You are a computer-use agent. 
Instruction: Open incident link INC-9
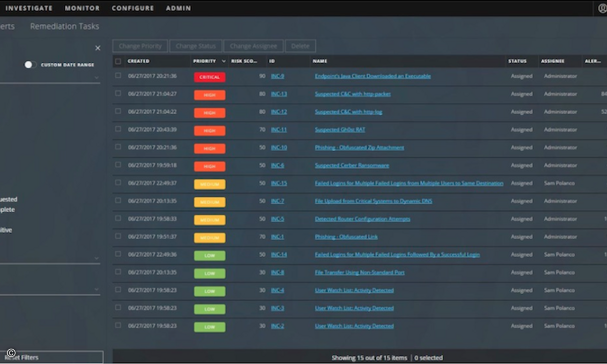point(278,76)
